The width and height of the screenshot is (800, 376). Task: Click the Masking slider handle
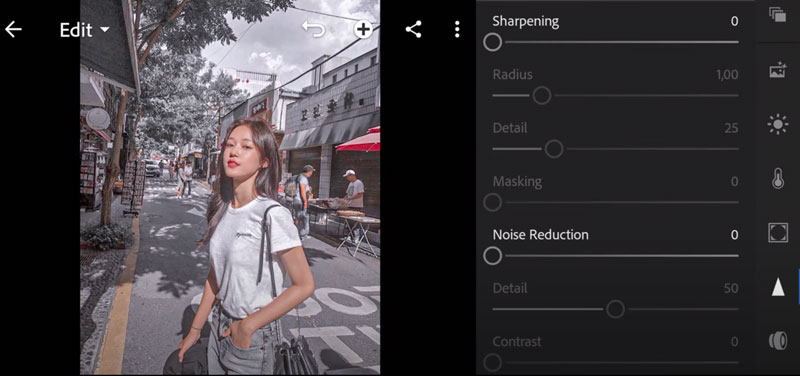(492, 203)
